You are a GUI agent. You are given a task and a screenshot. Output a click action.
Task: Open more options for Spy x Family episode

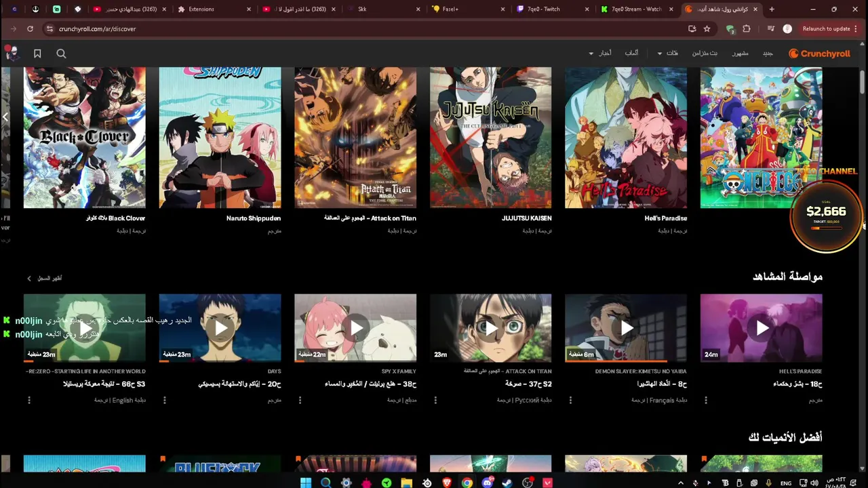pos(300,401)
